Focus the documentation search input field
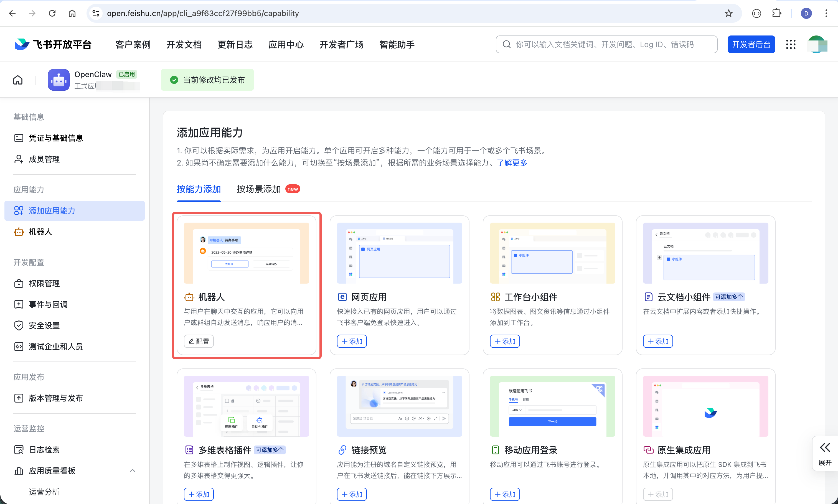 [x=606, y=44]
